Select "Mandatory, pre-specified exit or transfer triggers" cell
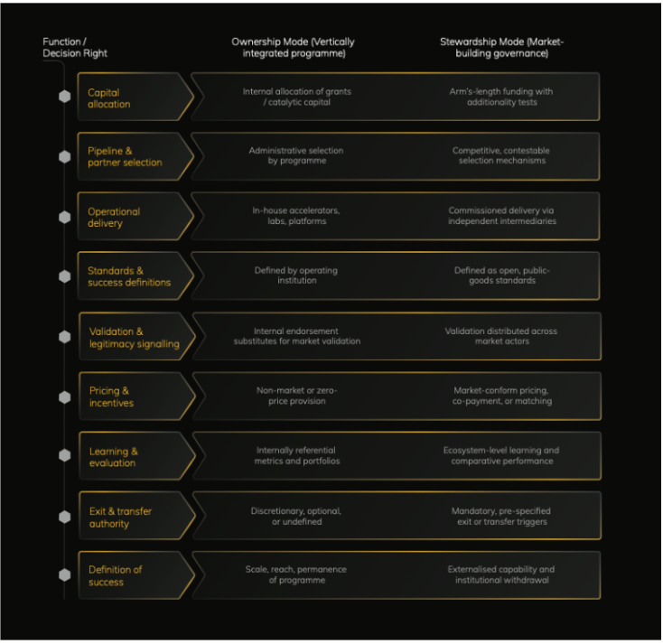This screenshot has height=644, width=663. point(501,516)
